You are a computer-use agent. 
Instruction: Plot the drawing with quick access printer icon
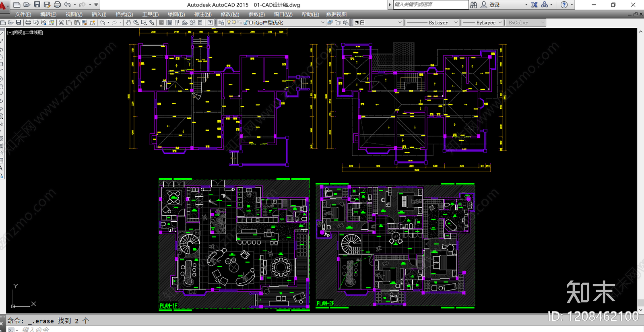[57, 5]
